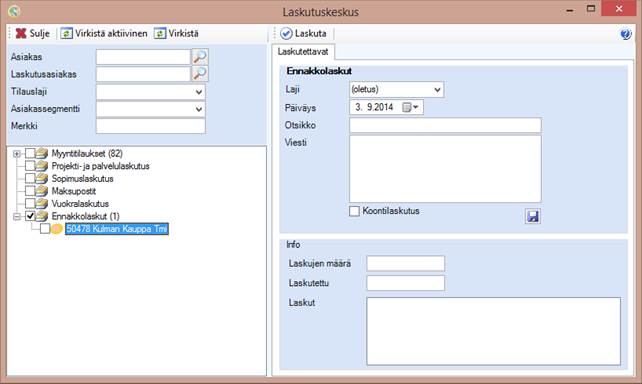Click the Virkistä aktiivinen refresh icon
This screenshot has width=642, height=384.
[x=66, y=34]
